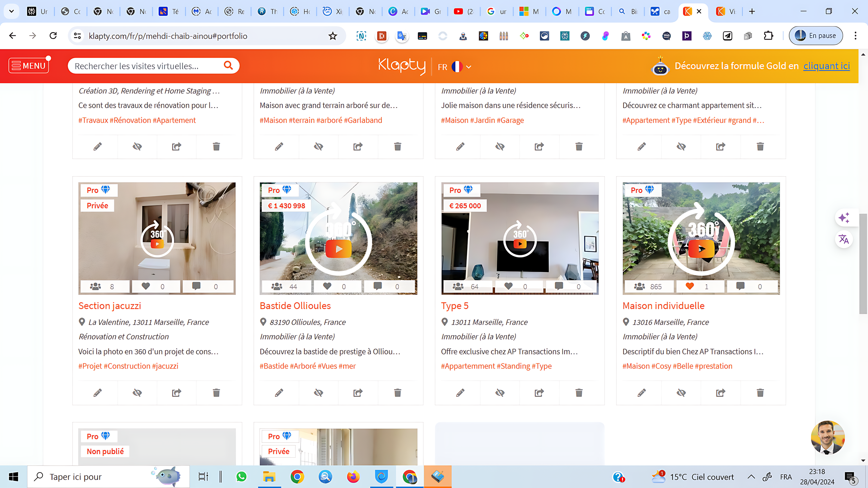The height and width of the screenshot is (488, 868).
Task: Toggle visibility of the #Travaux #Rénovation tour
Action: tap(137, 146)
